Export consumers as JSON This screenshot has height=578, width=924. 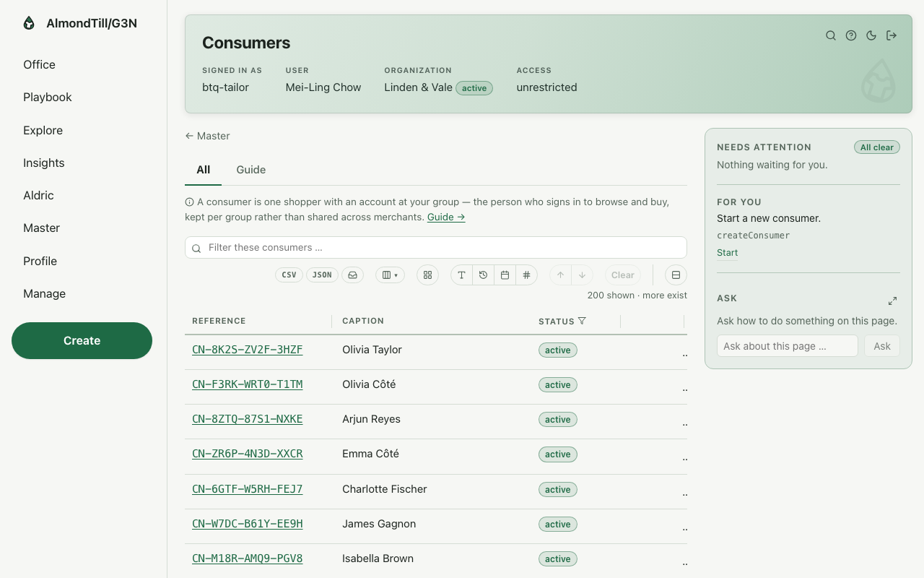[x=322, y=275]
